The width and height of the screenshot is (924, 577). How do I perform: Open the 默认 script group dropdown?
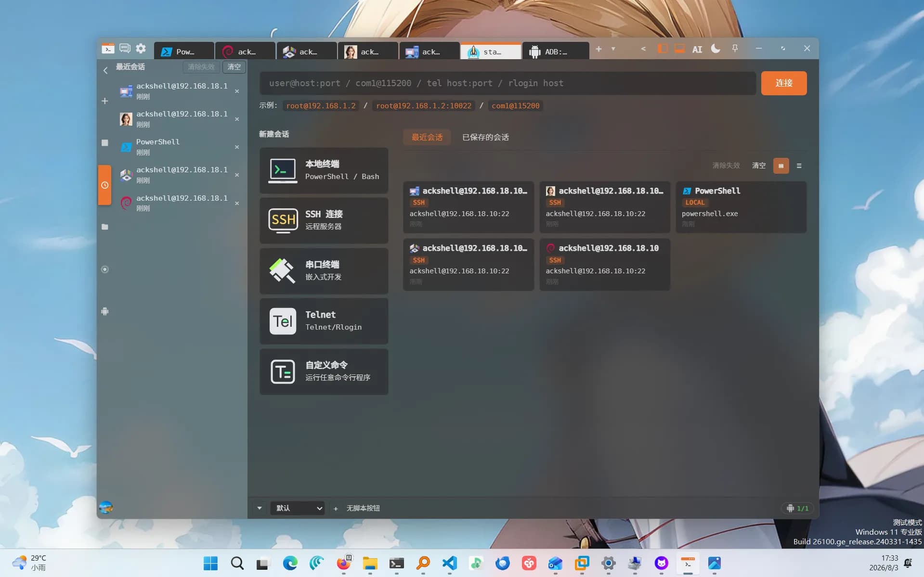297,508
